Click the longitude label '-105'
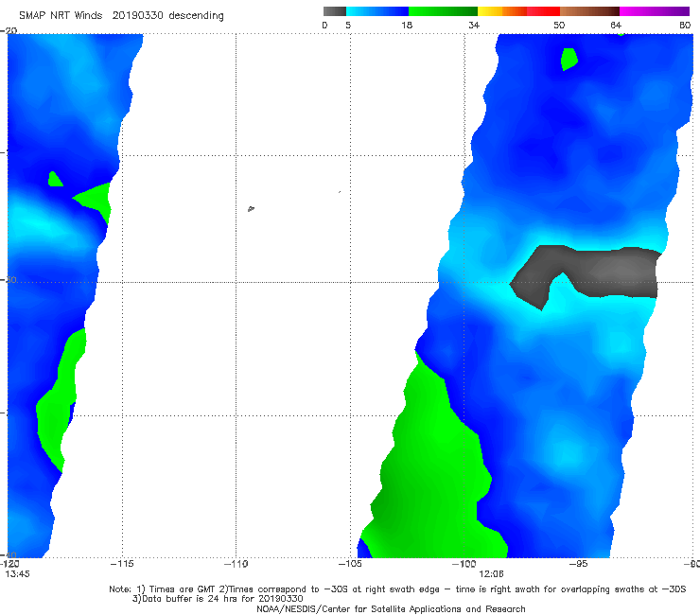Viewport: 700px width, 615px height. (350, 564)
